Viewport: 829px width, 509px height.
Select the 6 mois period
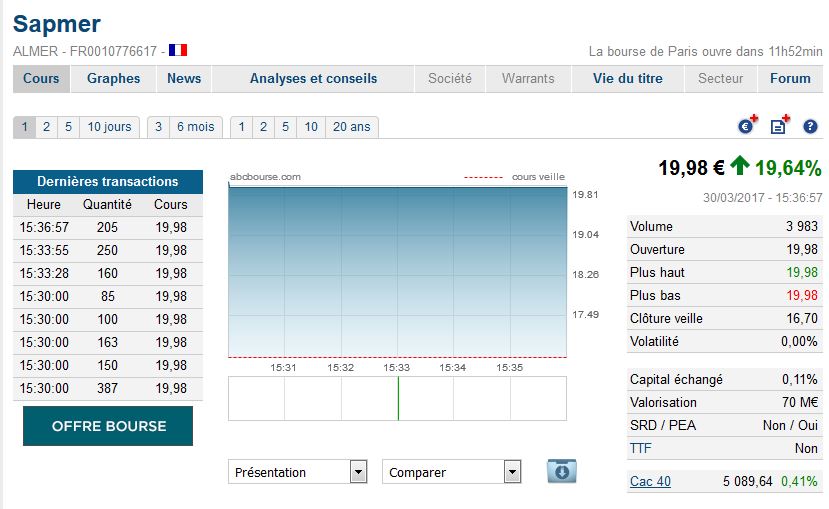(x=196, y=127)
